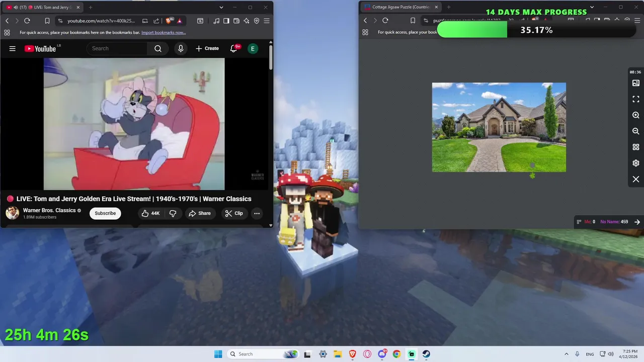644x362 pixels.
Task: Click the Create button on YouTube
Action: point(207,48)
